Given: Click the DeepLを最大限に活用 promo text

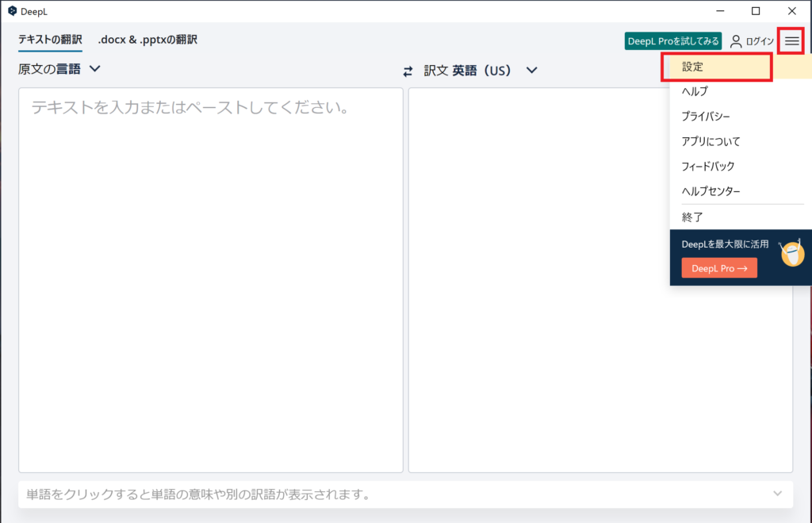Looking at the screenshot, I should (x=725, y=244).
